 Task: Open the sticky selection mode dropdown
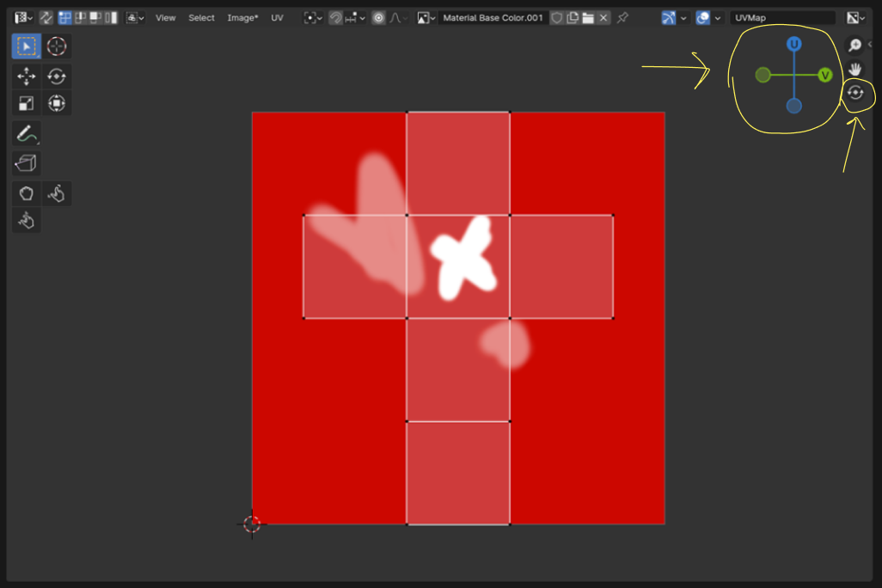[x=135, y=17]
